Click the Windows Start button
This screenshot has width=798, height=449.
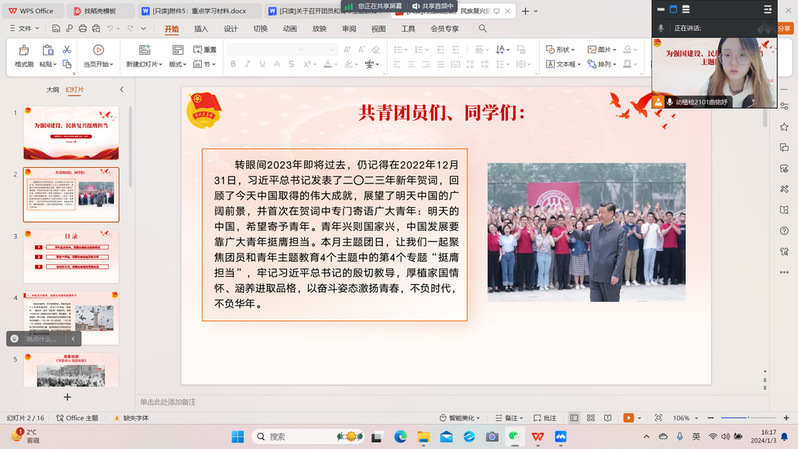pyautogui.click(x=238, y=437)
